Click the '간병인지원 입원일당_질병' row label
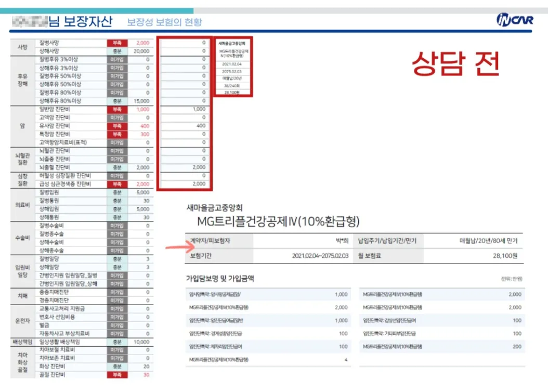The width and height of the screenshot is (548, 392). pyautogui.click(x=68, y=276)
